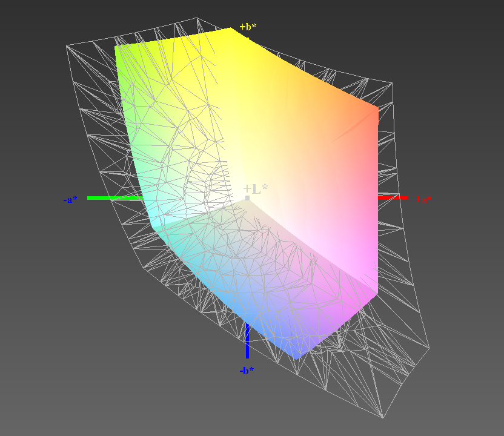
Task: Pick the red-orange right corner of the gamut
Action: 377,109
